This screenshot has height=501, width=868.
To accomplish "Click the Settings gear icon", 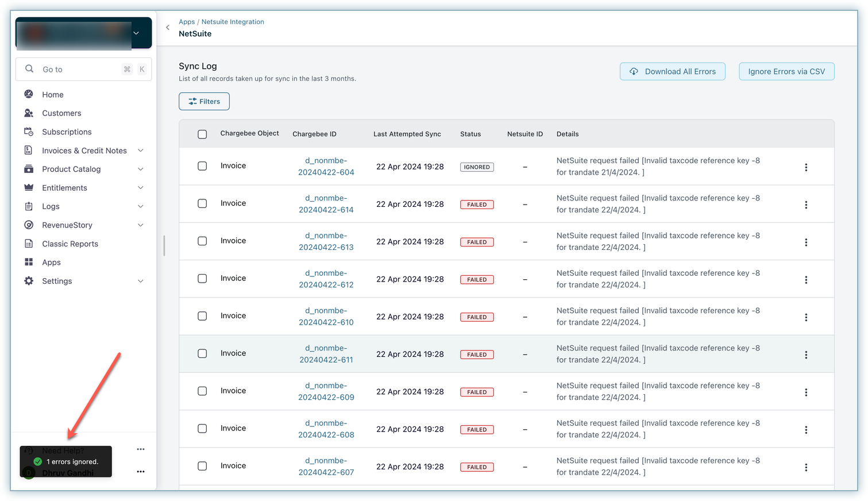I will (x=29, y=281).
